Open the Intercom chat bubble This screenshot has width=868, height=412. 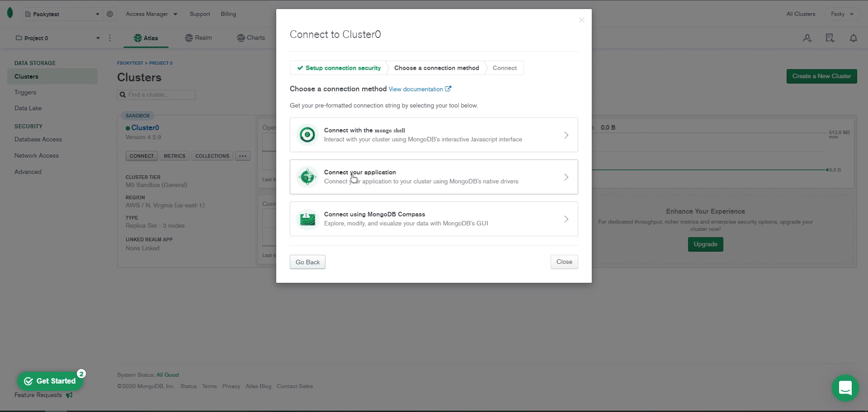point(845,388)
